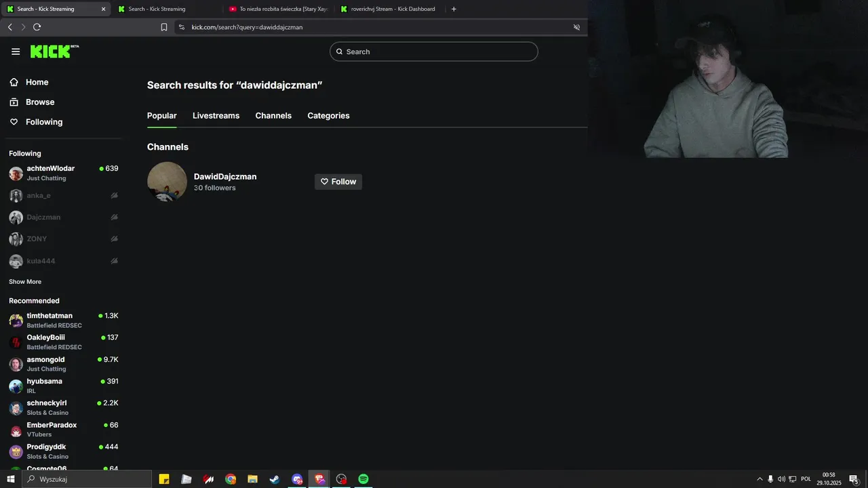
Task: Open the anka_e offline channel
Action: [x=64, y=196]
